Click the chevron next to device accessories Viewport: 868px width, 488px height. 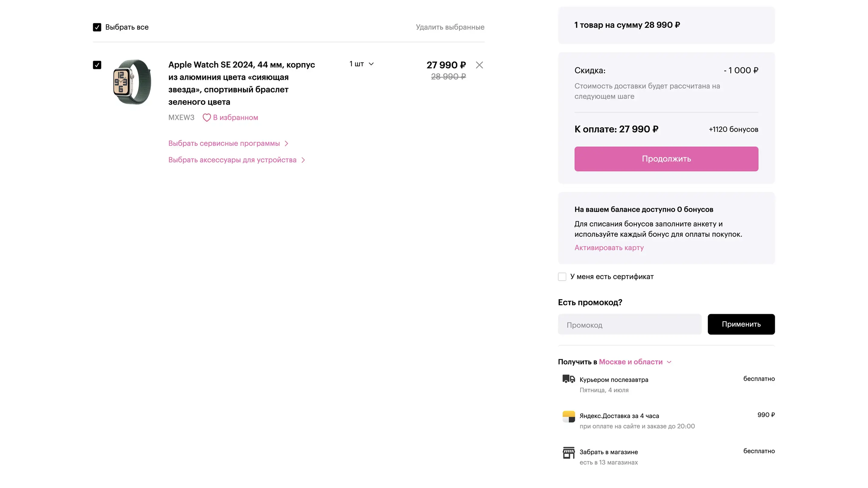(x=303, y=160)
